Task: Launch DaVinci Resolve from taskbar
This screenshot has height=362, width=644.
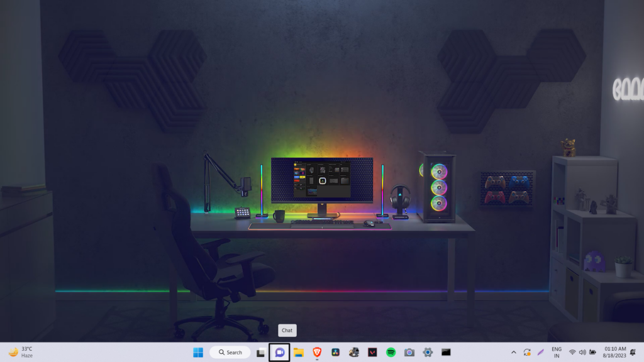Action: click(335, 353)
